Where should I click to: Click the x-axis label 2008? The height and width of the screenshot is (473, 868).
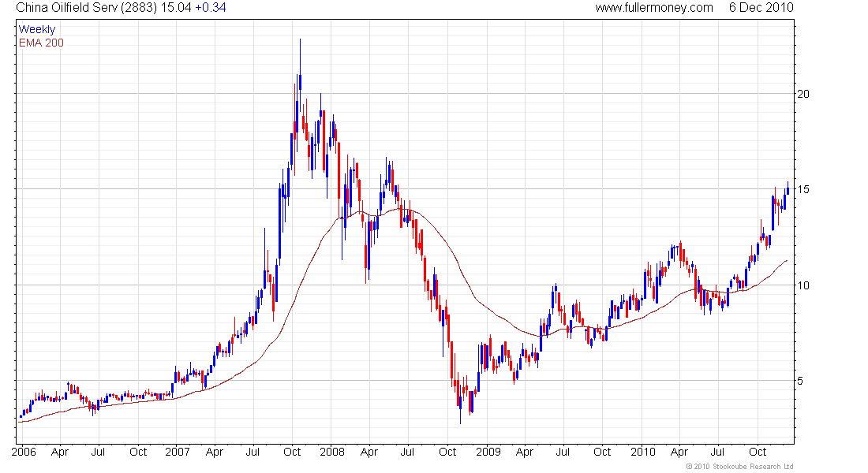pyautogui.click(x=332, y=452)
